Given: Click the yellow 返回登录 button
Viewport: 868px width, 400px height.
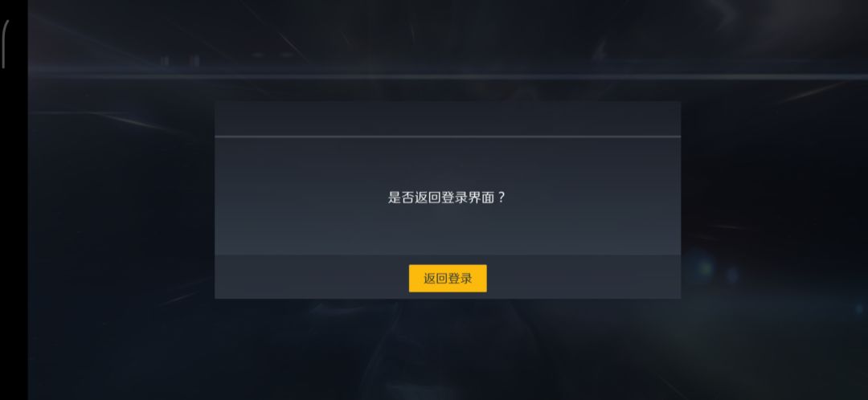Looking at the screenshot, I should click(448, 278).
